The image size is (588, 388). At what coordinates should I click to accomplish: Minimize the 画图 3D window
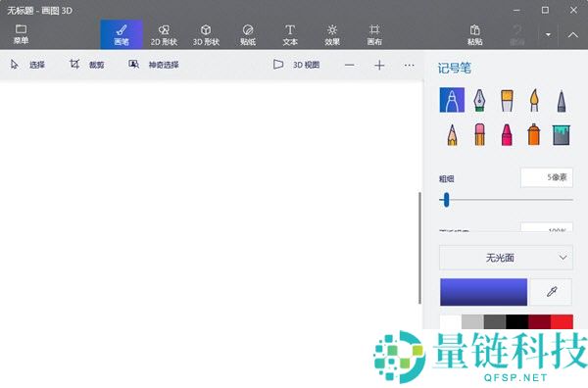click(x=516, y=10)
